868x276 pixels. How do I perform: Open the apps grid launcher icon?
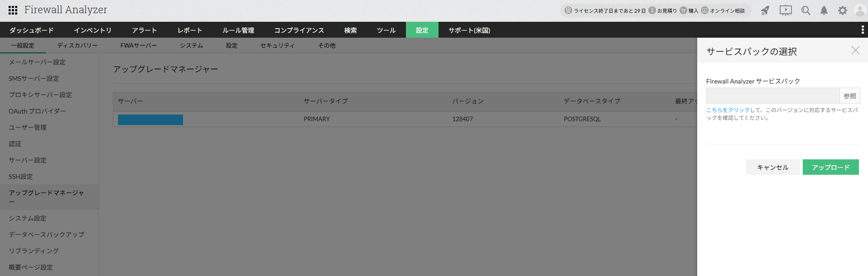point(13,10)
